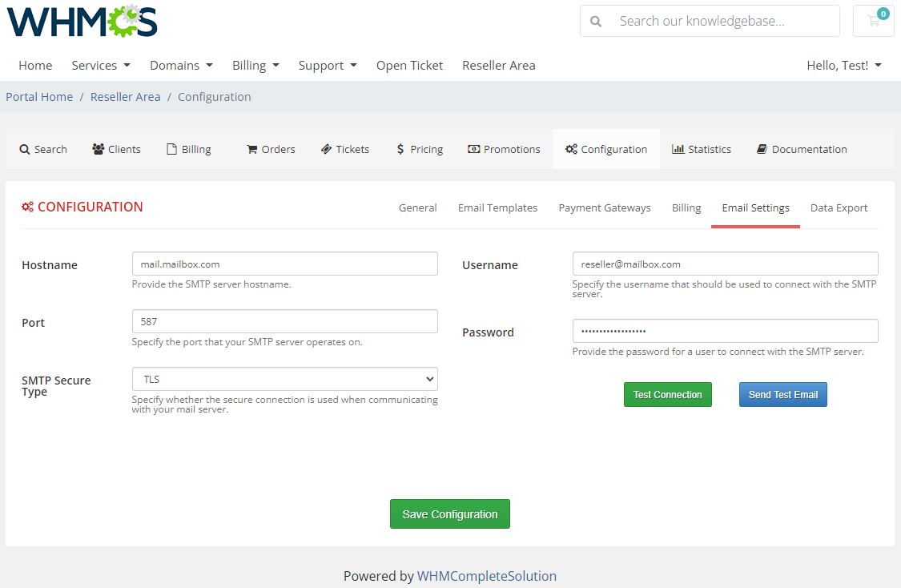The height and width of the screenshot is (588, 901).
Task: Click Save Configuration
Action: tap(449, 513)
